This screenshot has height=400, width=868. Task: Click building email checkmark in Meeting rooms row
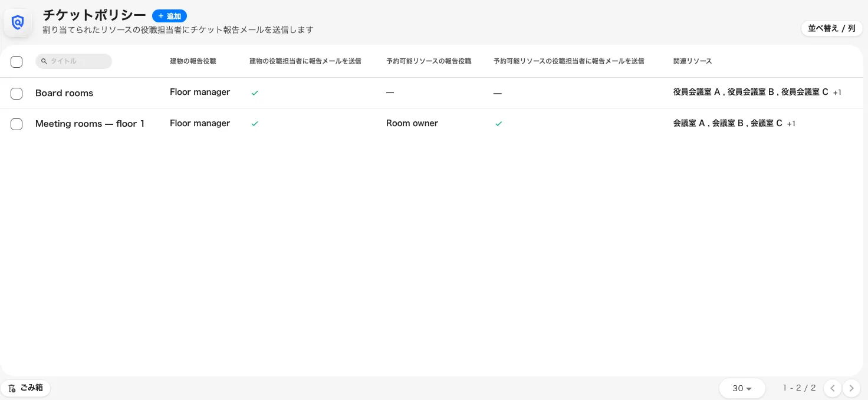[255, 124]
